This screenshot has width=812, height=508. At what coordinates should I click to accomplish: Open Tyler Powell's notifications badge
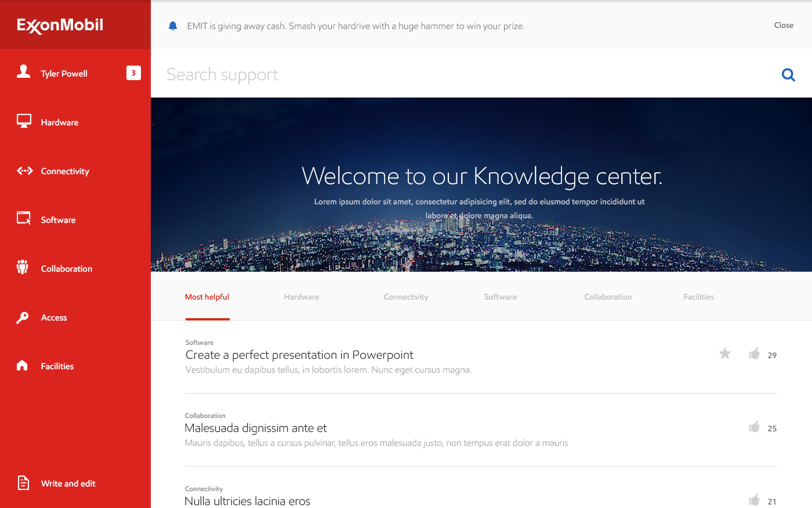click(133, 73)
